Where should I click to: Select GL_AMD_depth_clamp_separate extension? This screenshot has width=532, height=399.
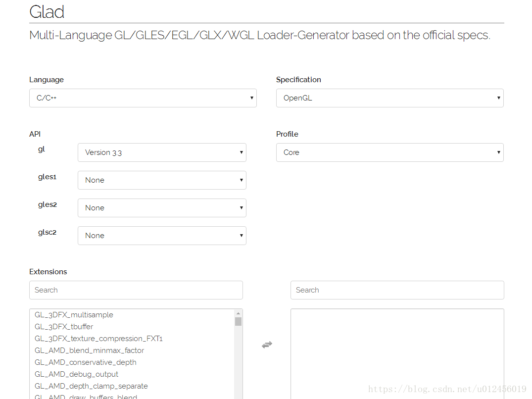coord(132,386)
